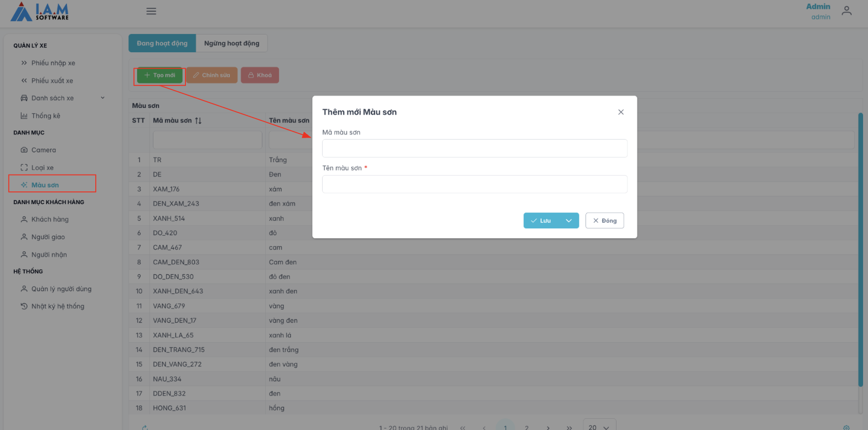868x430 pixels.
Task: Go to last page of pagination
Action: tap(569, 427)
